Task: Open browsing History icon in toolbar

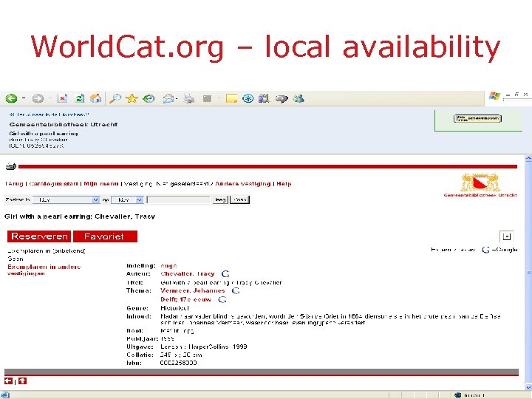Action: pyautogui.click(x=149, y=98)
